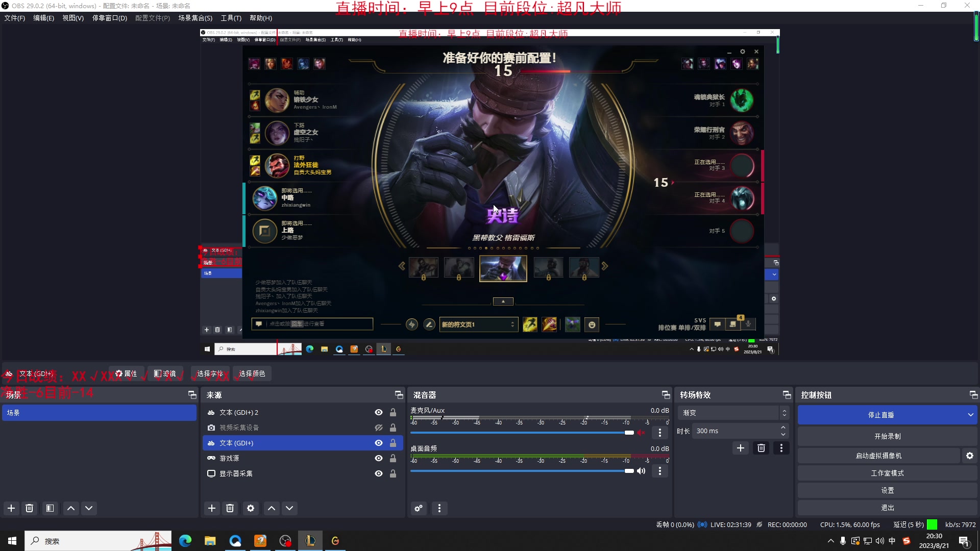Start the virtual camera with 启动虚拟摄像机

click(879, 456)
